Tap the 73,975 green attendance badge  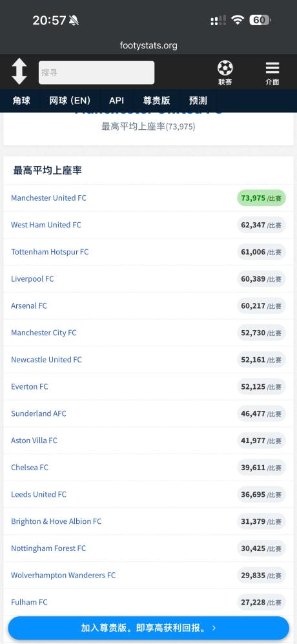[x=261, y=198]
